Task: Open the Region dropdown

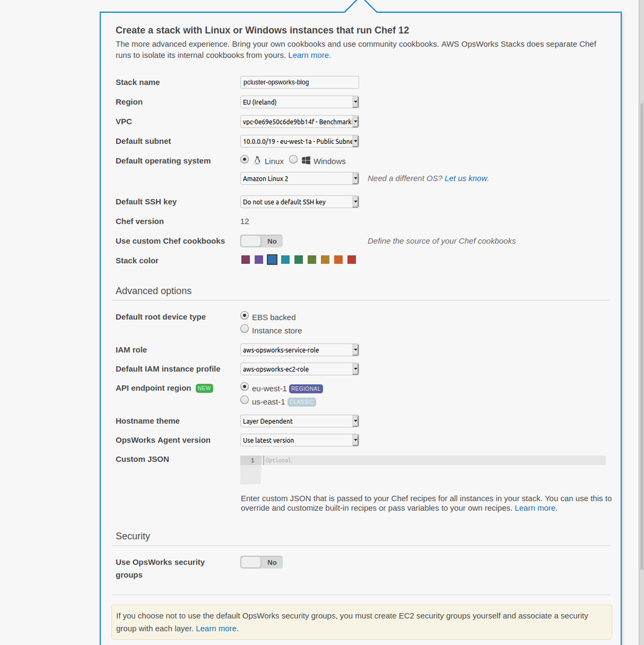Action: point(355,101)
